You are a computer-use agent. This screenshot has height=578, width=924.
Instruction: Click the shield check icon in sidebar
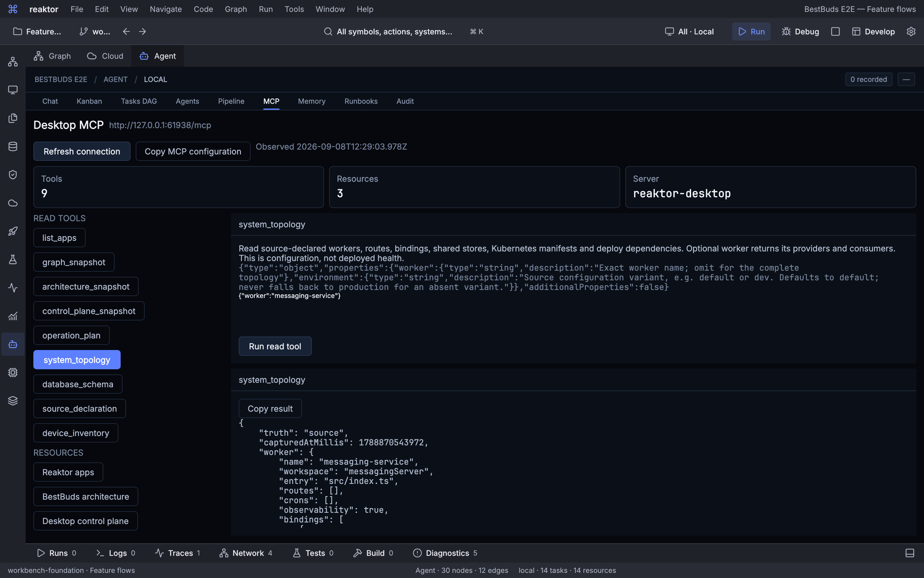pyautogui.click(x=13, y=175)
